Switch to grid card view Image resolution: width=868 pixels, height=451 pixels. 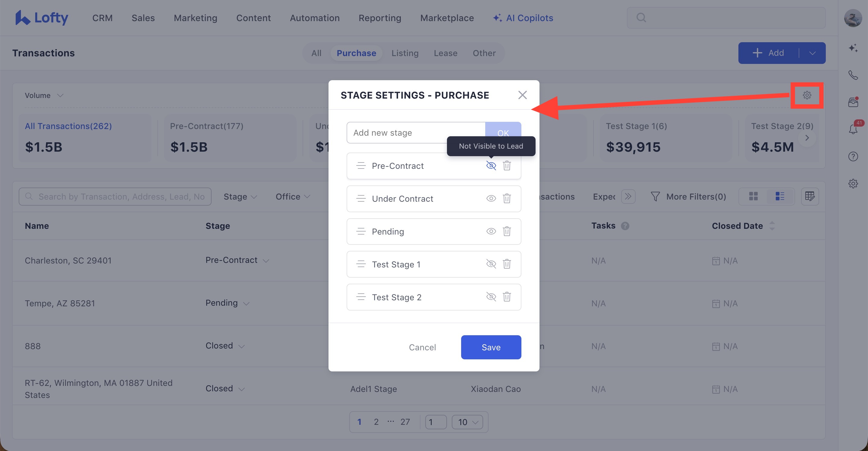click(753, 196)
